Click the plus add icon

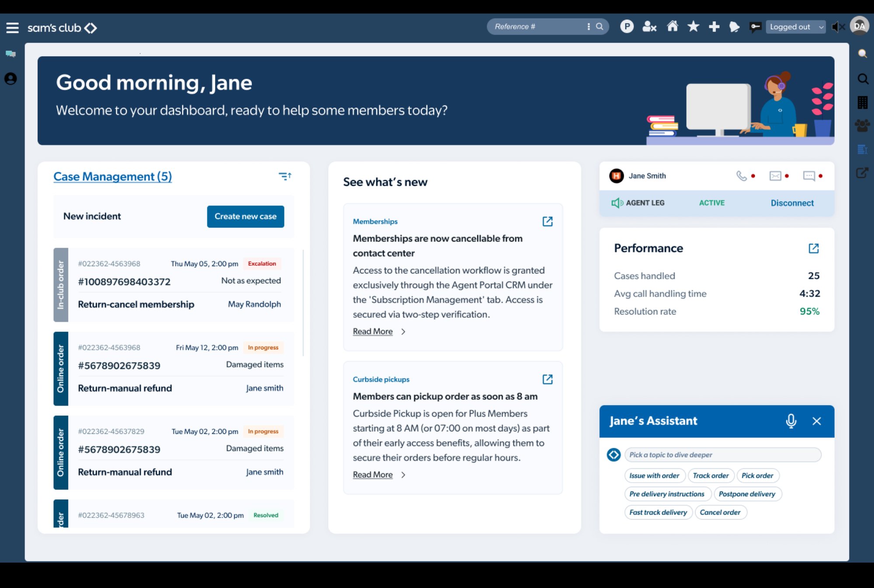point(714,27)
